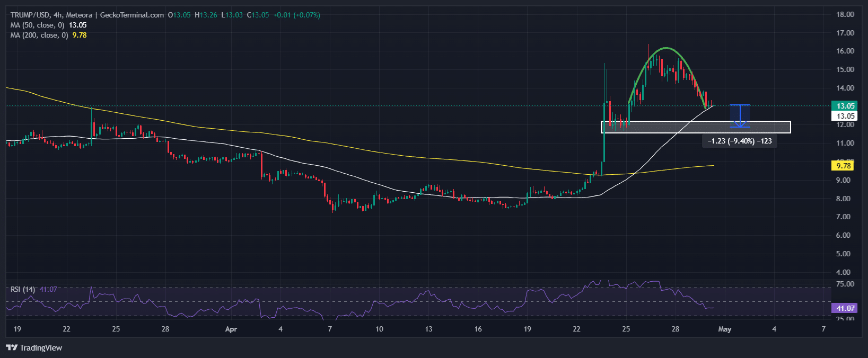Viewport: 868px width, 358px height.
Task: Click the RSI (14) indicator label
Action: coord(23,289)
